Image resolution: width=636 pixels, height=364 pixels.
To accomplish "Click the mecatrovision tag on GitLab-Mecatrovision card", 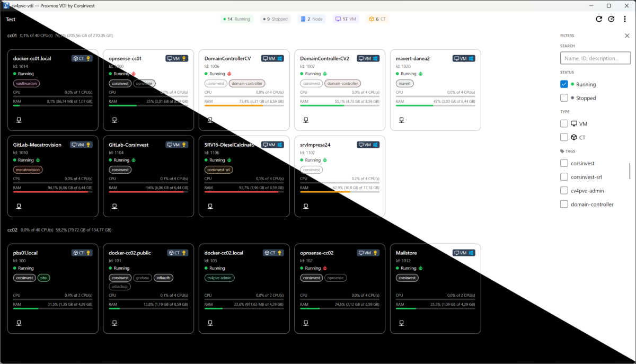I will [28, 170].
